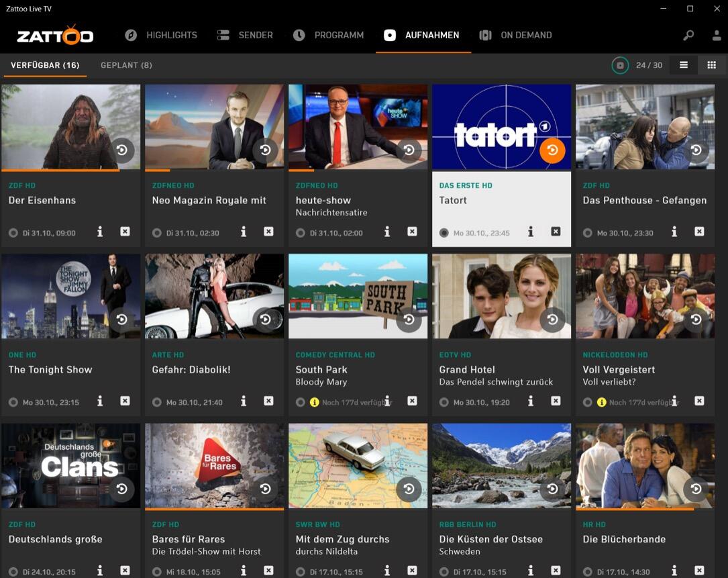Screen dimensions: 728x578
Task: Delete the heute-show recording
Action: pyautogui.click(x=412, y=232)
